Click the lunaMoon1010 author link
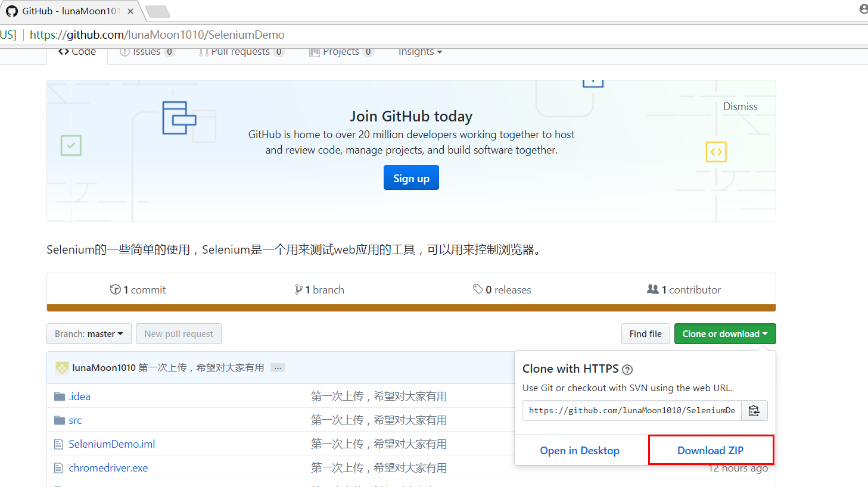 [104, 368]
